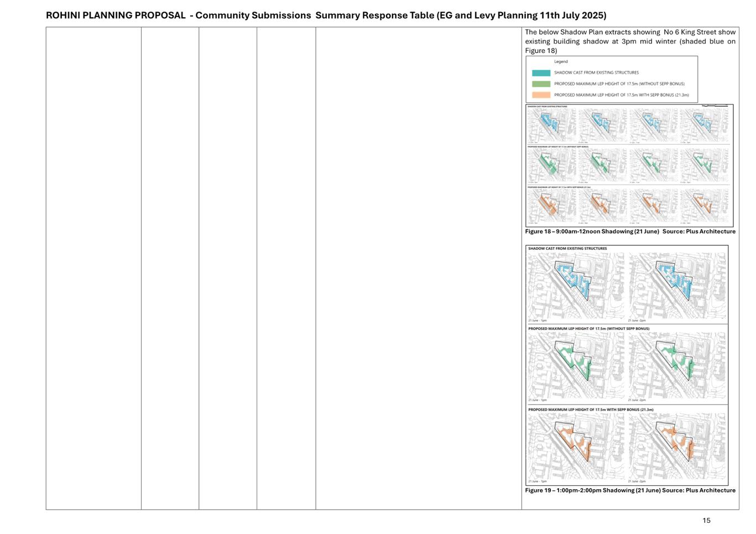Click the last orange shadow map in Figure 18
This screenshot has height=534, width=756.
(x=705, y=206)
